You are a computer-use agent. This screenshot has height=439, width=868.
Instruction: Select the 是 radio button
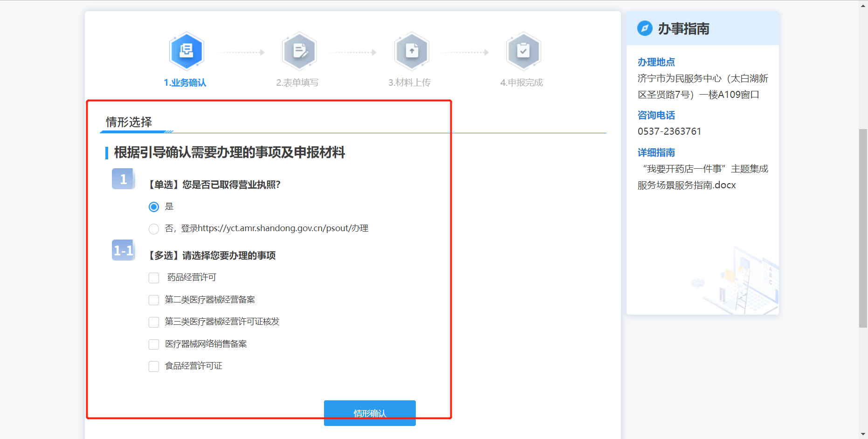154,207
